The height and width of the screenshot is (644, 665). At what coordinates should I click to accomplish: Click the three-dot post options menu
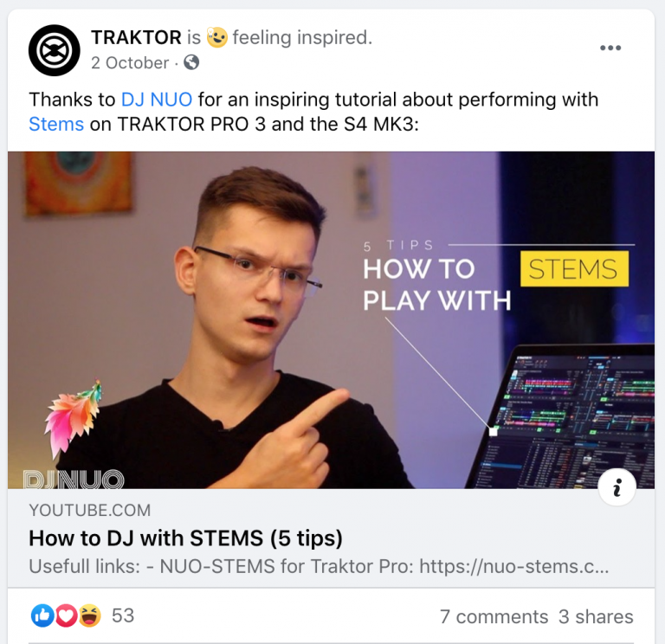610,48
